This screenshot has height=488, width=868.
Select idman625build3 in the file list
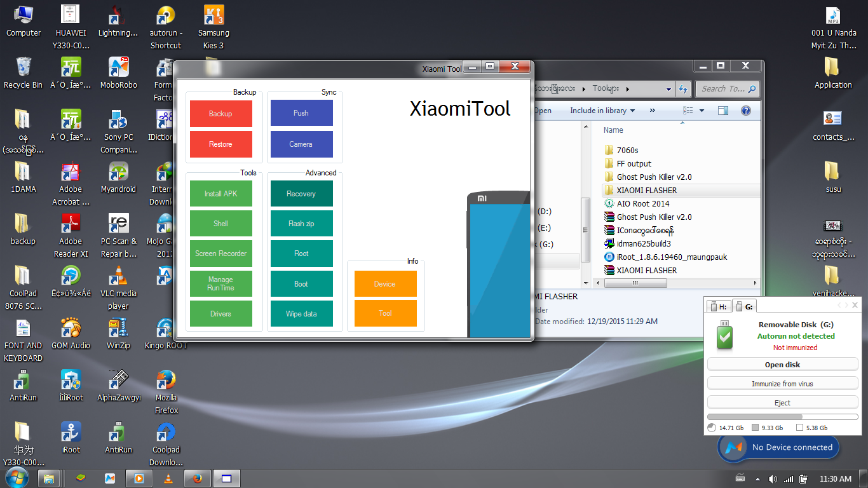point(643,243)
